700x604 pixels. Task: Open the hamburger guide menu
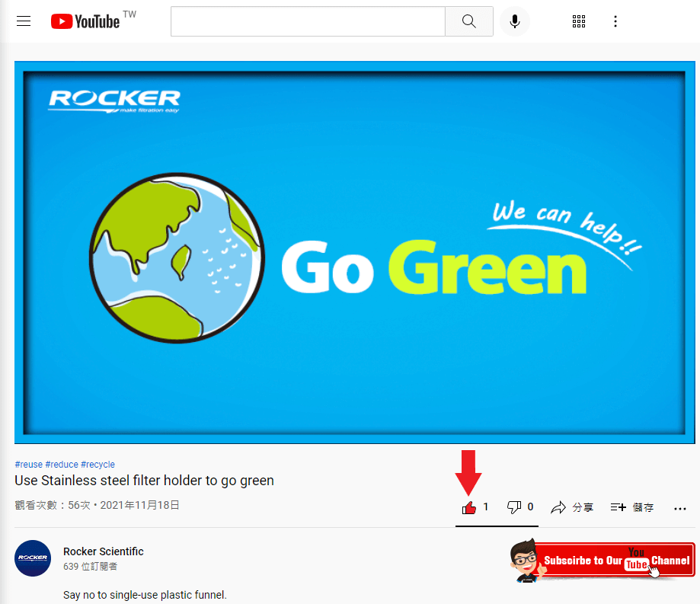point(24,21)
